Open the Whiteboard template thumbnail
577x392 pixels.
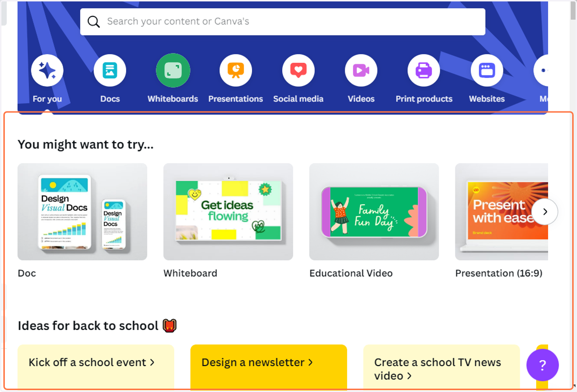coord(228,212)
